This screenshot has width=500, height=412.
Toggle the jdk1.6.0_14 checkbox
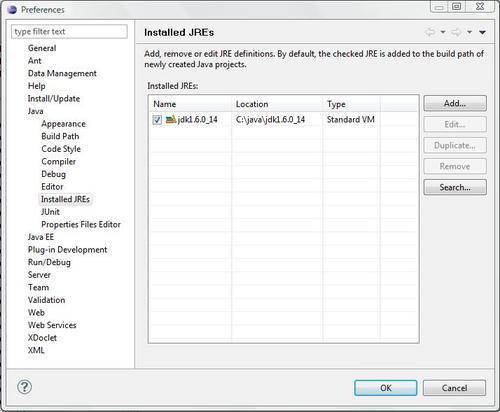157,120
